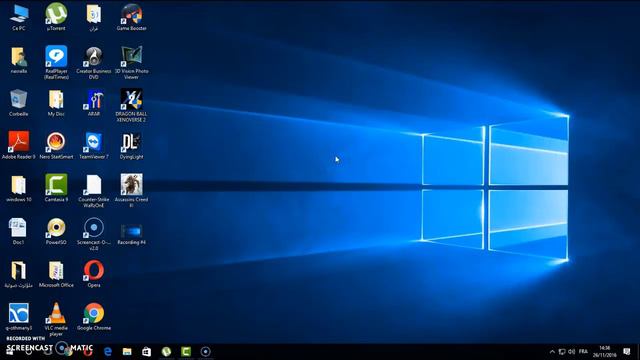Open File Explorer from the taskbar
The image size is (640, 360).
(x=127, y=351)
